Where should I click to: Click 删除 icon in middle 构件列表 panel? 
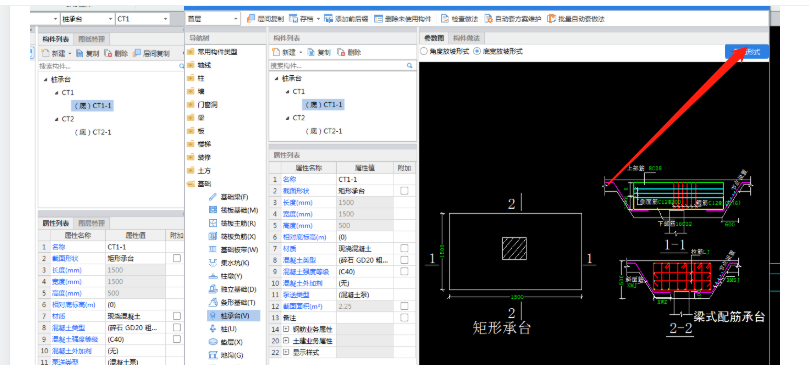coord(341,52)
